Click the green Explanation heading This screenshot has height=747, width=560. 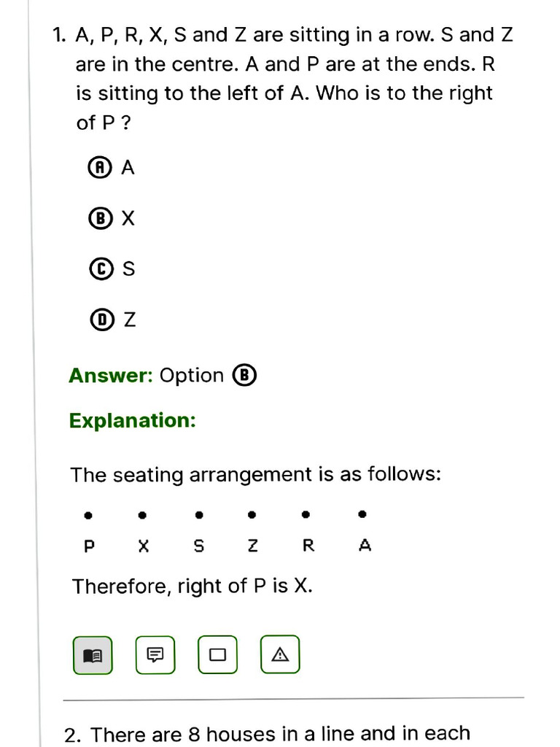[133, 421]
